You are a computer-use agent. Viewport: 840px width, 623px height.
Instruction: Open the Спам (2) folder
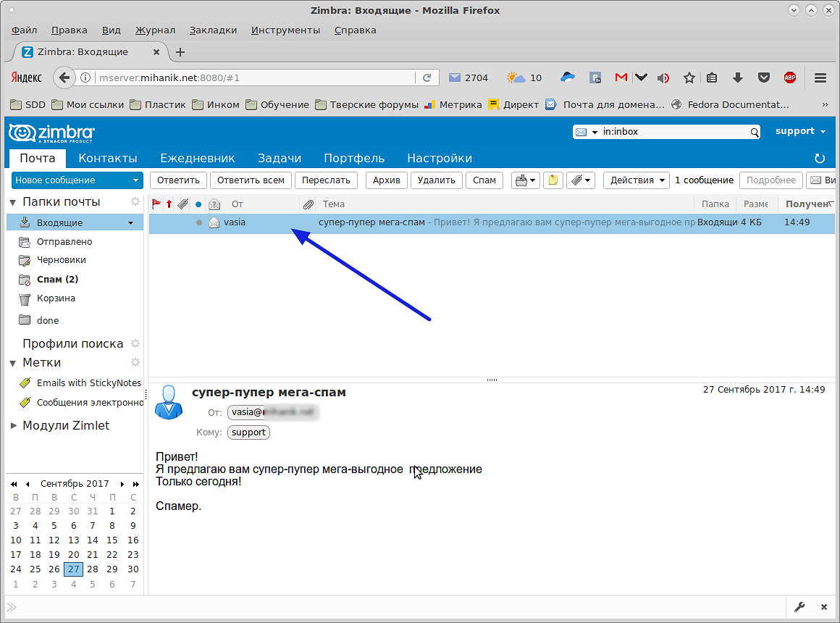tap(57, 280)
